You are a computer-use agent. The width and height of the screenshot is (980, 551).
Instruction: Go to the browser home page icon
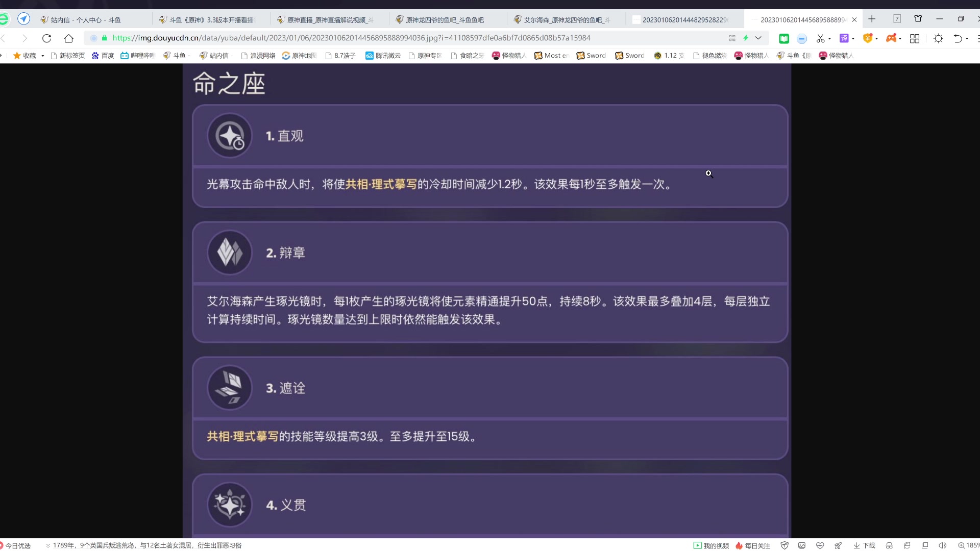pyautogui.click(x=68, y=38)
